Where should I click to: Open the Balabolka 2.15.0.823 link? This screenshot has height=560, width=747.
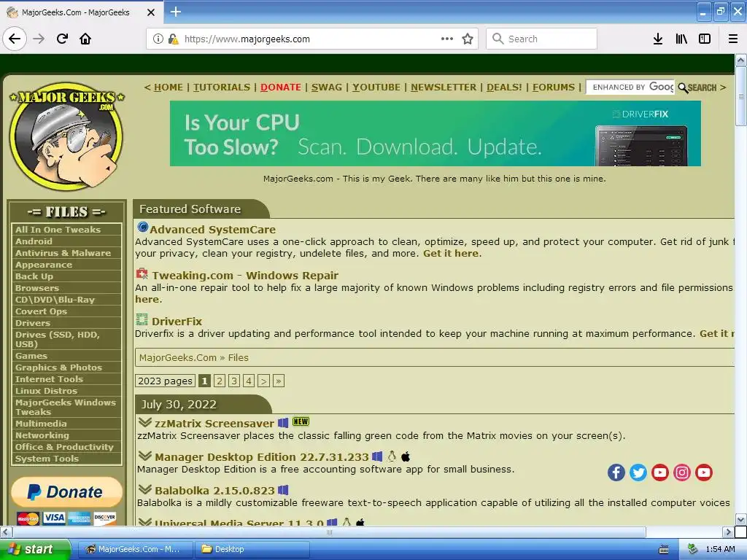(215, 490)
